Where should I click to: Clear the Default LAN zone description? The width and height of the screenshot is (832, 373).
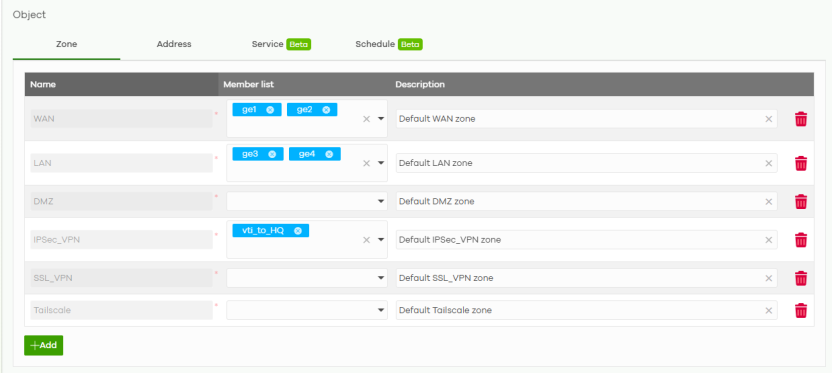click(768, 163)
